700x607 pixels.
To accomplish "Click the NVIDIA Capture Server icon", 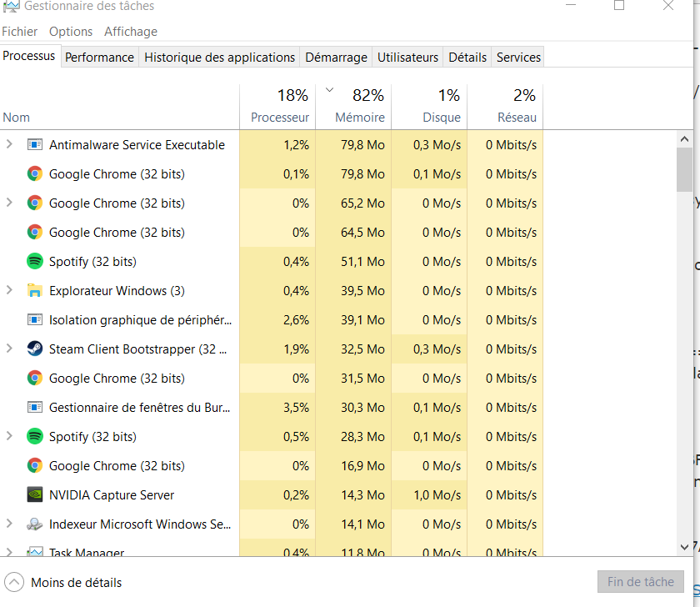I will point(34,495).
